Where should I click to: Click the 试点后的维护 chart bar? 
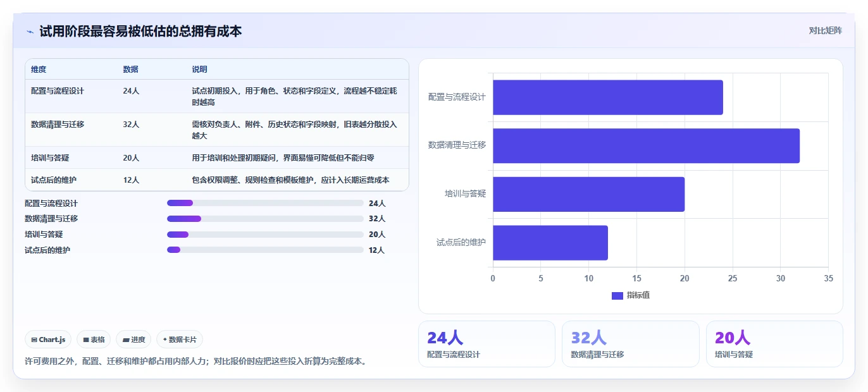coord(550,243)
